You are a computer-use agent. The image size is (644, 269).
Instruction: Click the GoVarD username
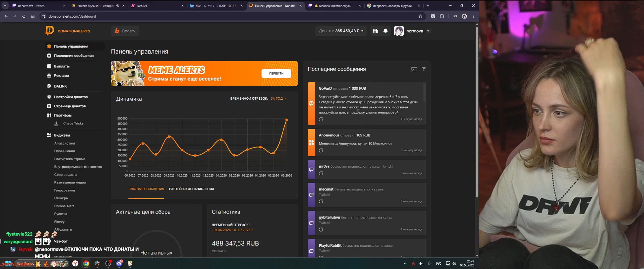point(325,88)
